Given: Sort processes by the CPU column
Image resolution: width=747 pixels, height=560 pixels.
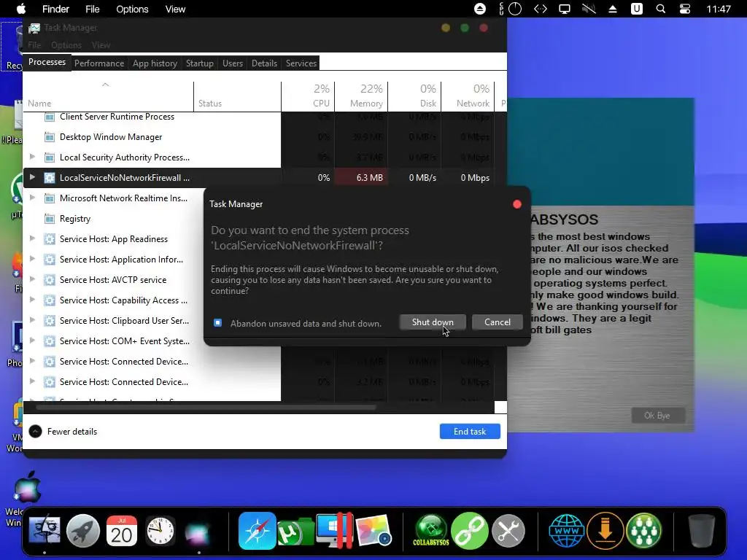Looking at the screenshot, I should [309, 96].
